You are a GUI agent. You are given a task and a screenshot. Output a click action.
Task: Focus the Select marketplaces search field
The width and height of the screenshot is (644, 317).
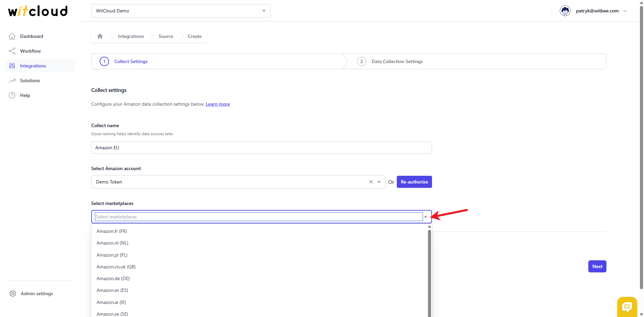259,217
